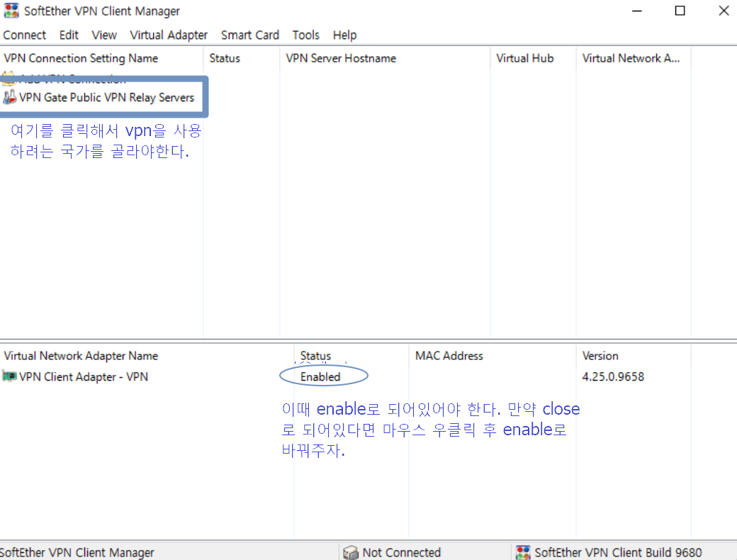Click the VPN Gate relay servers icon
Viewport: 737px width, 560px height.
[9, 97]
